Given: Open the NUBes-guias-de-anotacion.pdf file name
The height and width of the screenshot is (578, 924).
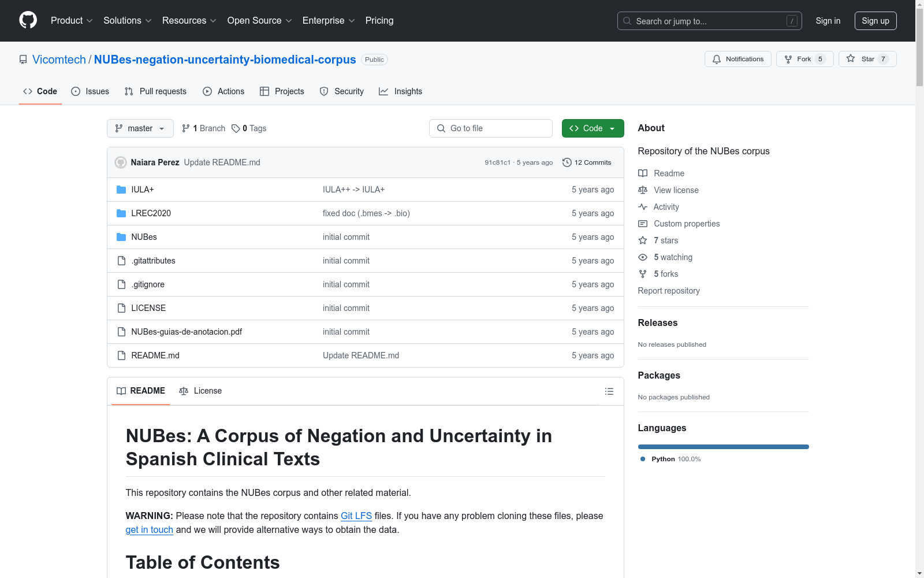Looking at the screenshot, I should [x=187, y=332].
